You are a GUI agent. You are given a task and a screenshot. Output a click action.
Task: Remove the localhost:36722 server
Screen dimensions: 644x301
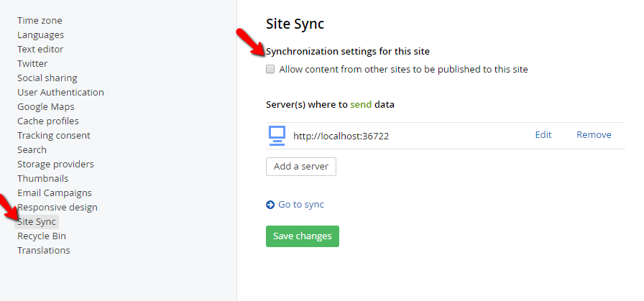594,134
